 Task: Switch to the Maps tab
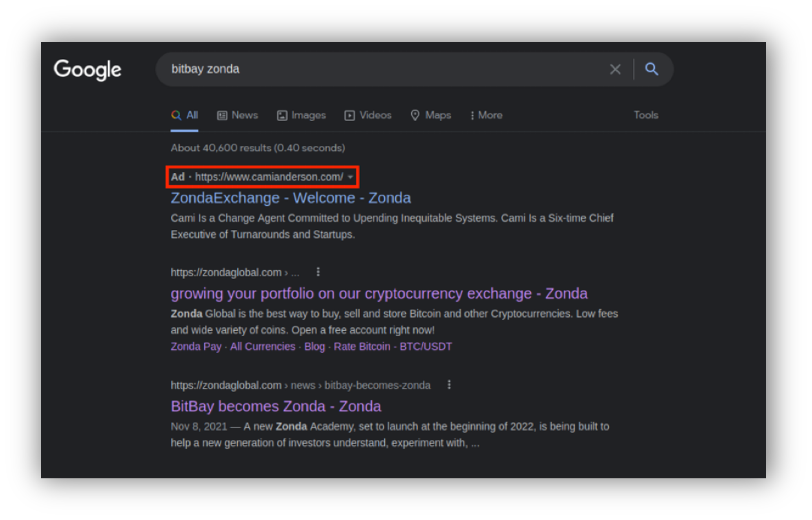431,116
